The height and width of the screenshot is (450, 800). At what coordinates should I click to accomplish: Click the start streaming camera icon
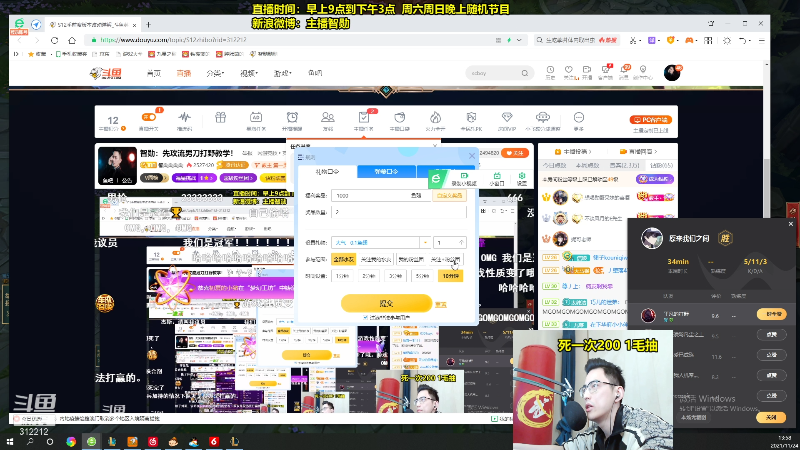tap(587, 70)
